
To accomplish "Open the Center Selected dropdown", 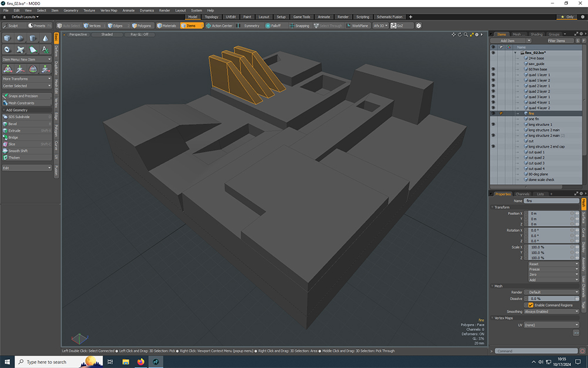I will [x=26, y=86].
